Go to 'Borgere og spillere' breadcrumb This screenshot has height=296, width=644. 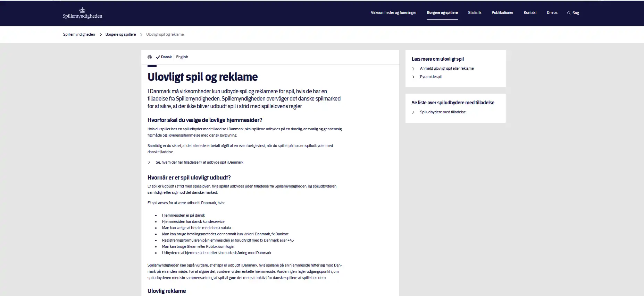(121, 35)
